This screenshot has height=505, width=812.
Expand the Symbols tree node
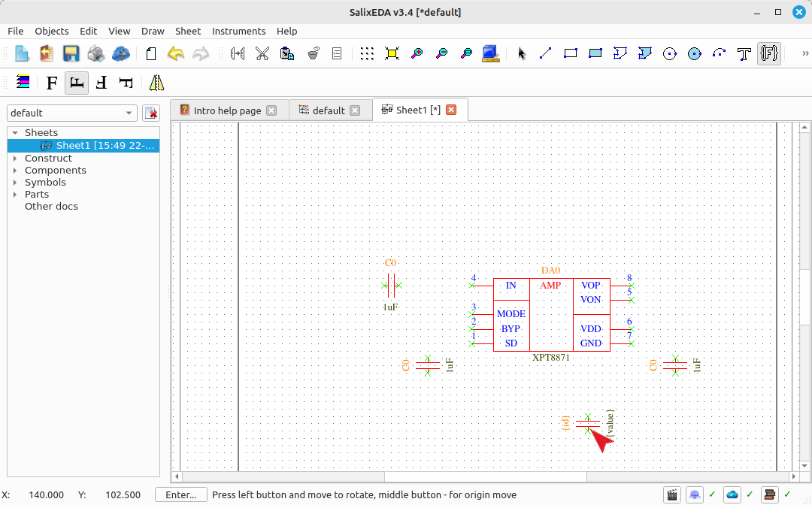click(15, 182)
